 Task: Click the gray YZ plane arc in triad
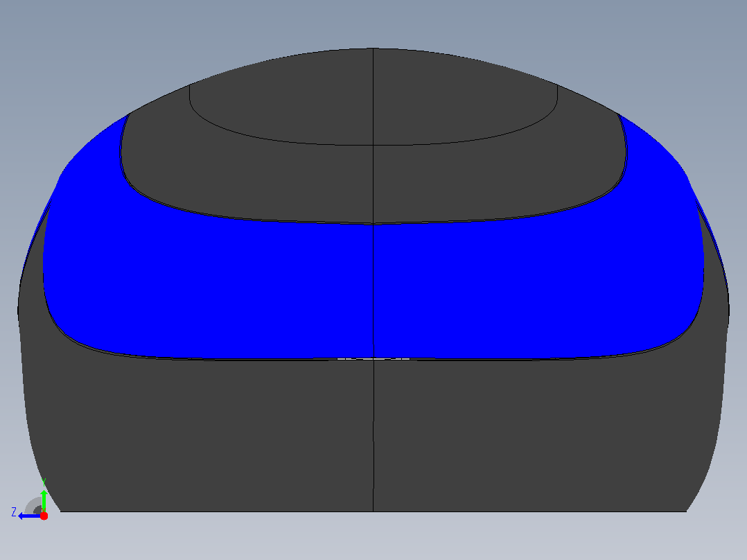(33, 506)
